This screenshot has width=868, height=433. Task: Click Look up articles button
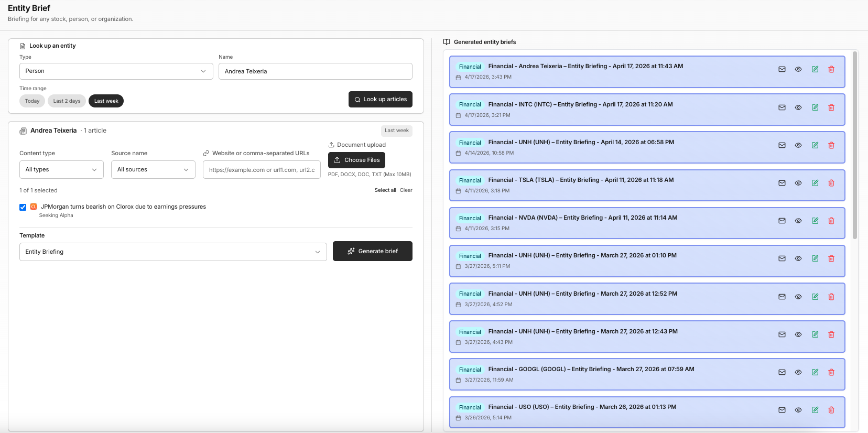381,99
